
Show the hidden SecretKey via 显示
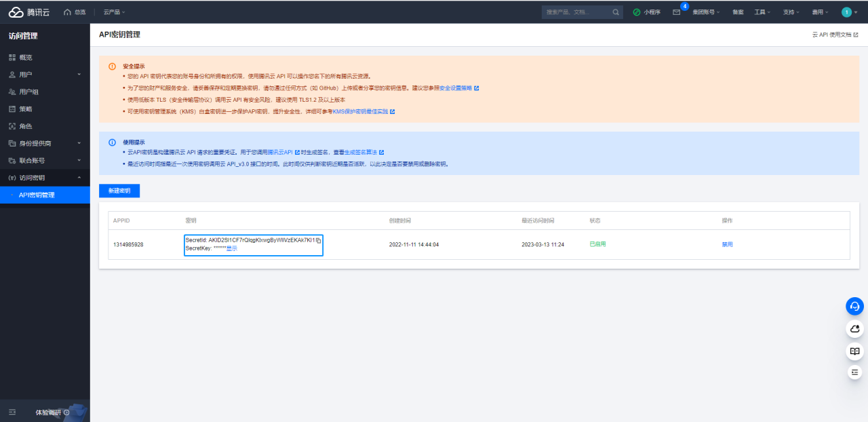click(232, 249)
